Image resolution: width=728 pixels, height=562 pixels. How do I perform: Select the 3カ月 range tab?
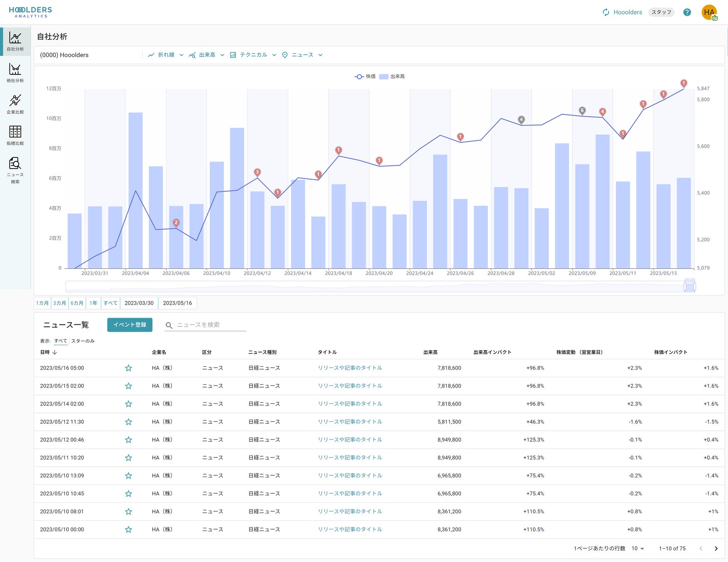coord(60,303)
